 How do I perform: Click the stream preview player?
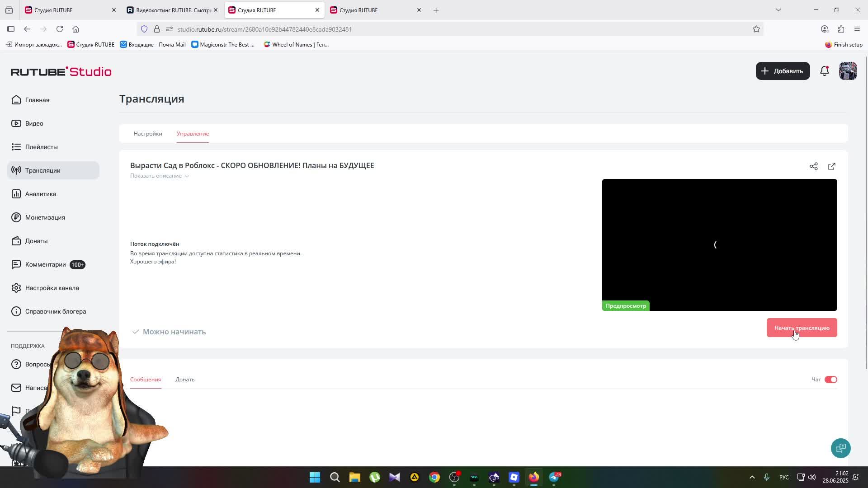click(720, 245)
